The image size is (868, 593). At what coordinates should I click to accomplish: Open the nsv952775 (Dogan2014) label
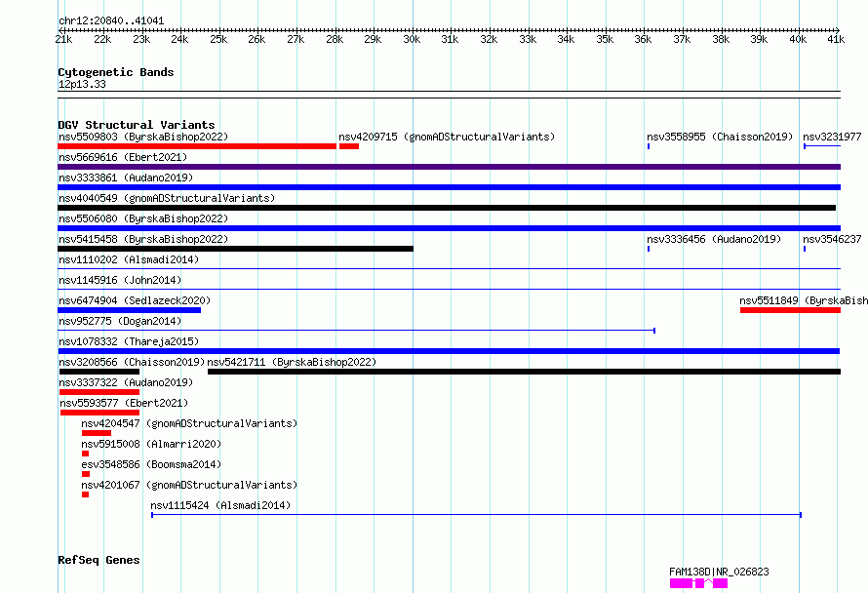pos(120,321)
